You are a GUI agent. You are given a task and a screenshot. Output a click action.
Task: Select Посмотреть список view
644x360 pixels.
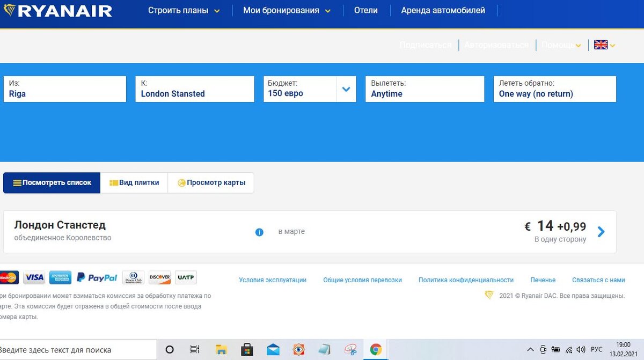point(52,182)
